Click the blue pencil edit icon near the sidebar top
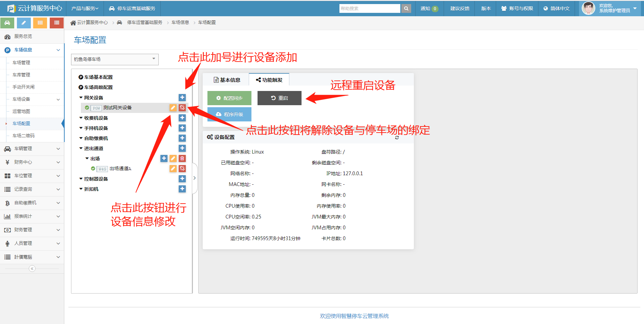Image resolution: width=644 pixels, height=324 pixels. (23, 23)
